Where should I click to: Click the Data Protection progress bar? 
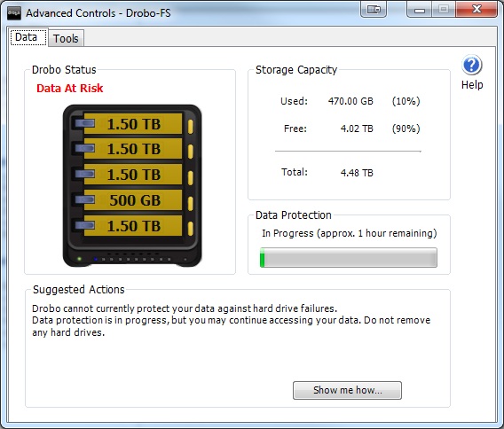tap(349, 257)
